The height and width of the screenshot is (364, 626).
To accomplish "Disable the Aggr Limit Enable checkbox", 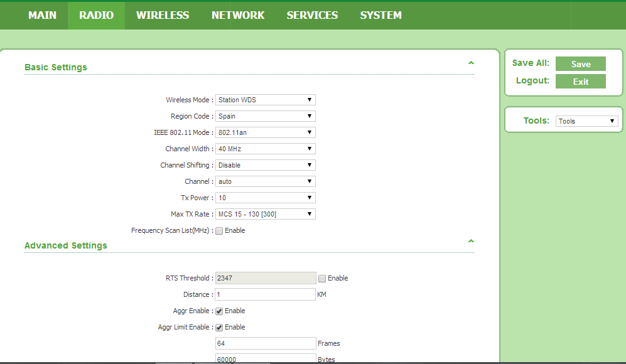I will click(x=219, y=327).
